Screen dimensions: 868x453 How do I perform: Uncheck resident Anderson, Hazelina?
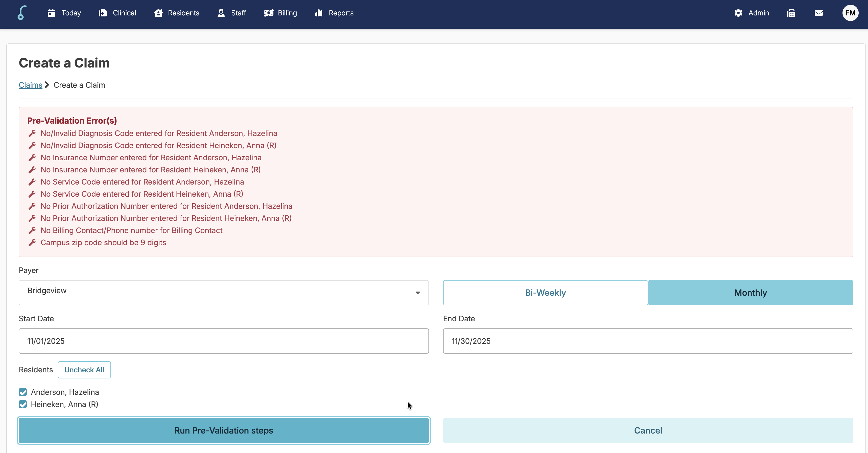[x=23, y=392]
